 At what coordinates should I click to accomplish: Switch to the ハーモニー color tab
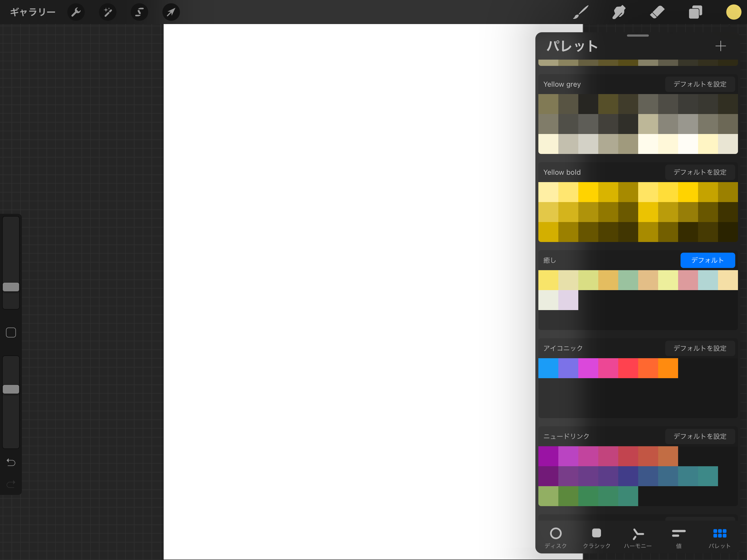[638, 538]
